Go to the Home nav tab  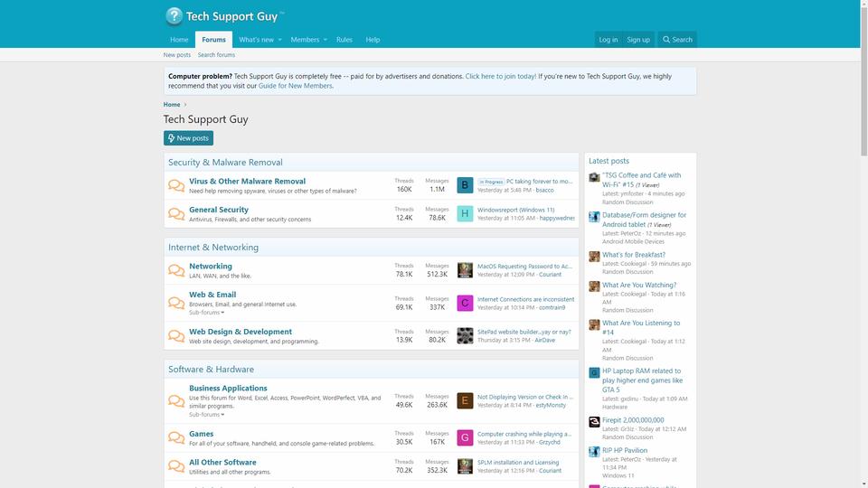pyautogui.click(x=179, y=40)
